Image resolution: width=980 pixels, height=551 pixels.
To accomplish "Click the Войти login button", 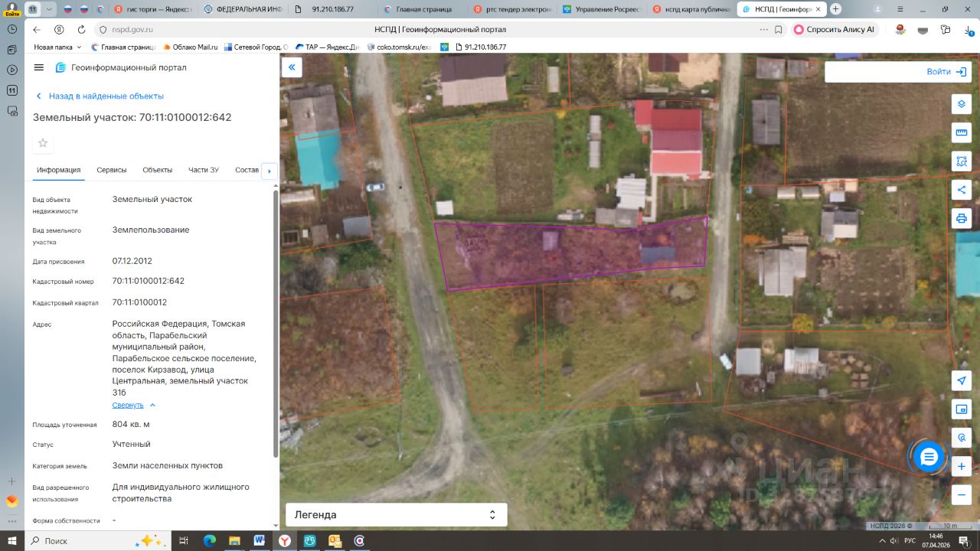I will tap(948, 71).
